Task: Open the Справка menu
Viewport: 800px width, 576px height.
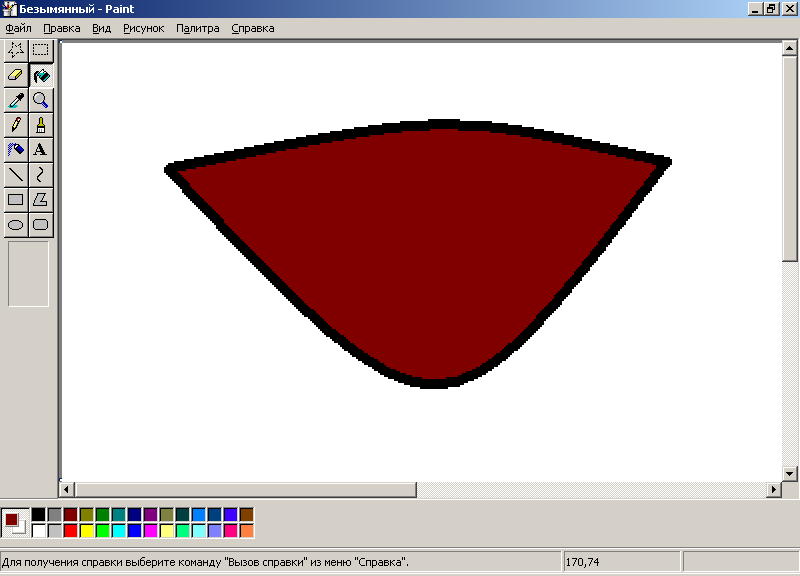Action: point(253,29)
